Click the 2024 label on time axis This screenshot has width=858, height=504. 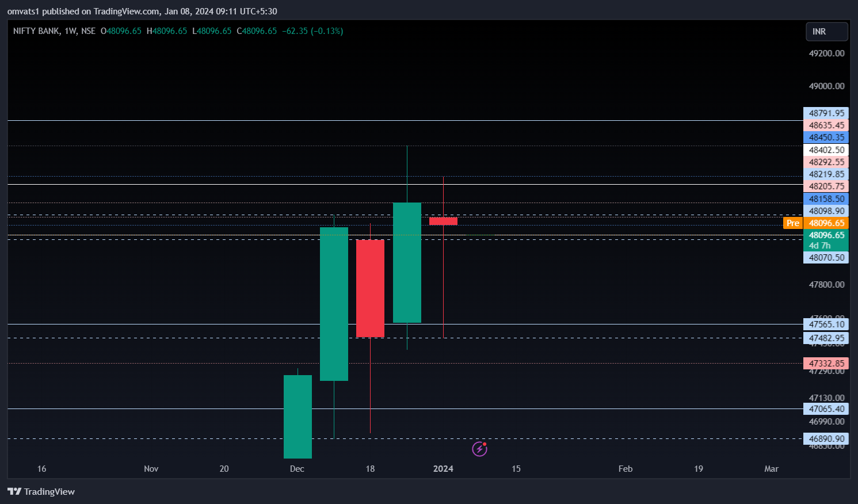pos(443,469)
